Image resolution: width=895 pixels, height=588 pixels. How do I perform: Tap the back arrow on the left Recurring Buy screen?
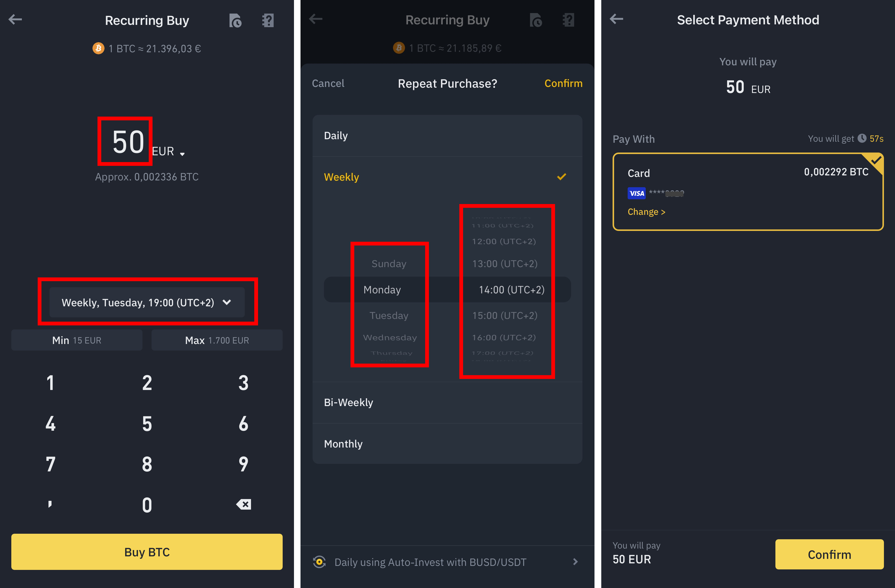(15, 19)
